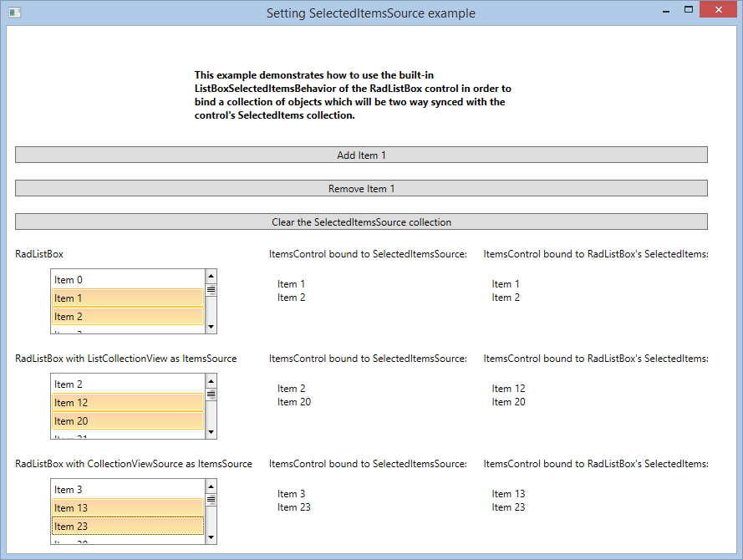Image resolution: width=743 pixels, height=560 pixels.
Task: Select Item 3 in the CollectionViewSource list box
Action: tap(127, 490)
